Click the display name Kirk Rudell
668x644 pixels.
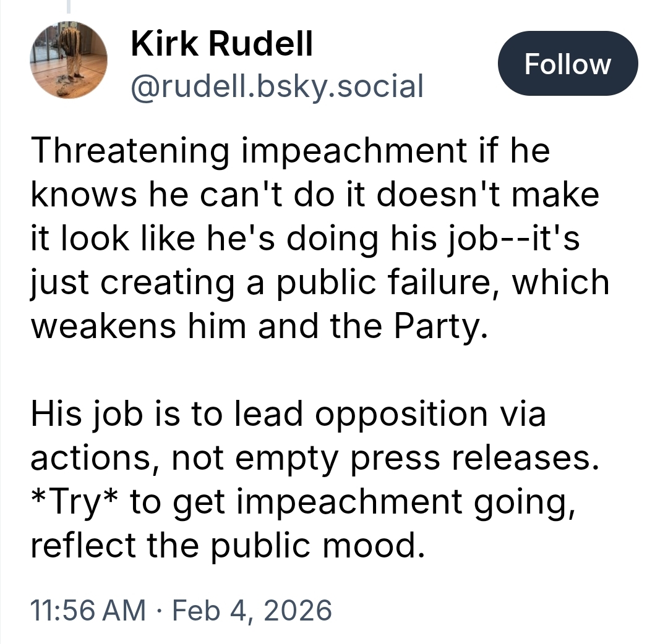coord(222,44)
